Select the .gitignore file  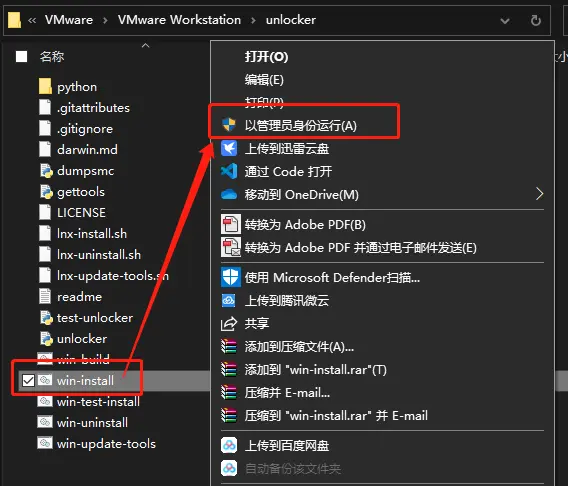[85, 129]
